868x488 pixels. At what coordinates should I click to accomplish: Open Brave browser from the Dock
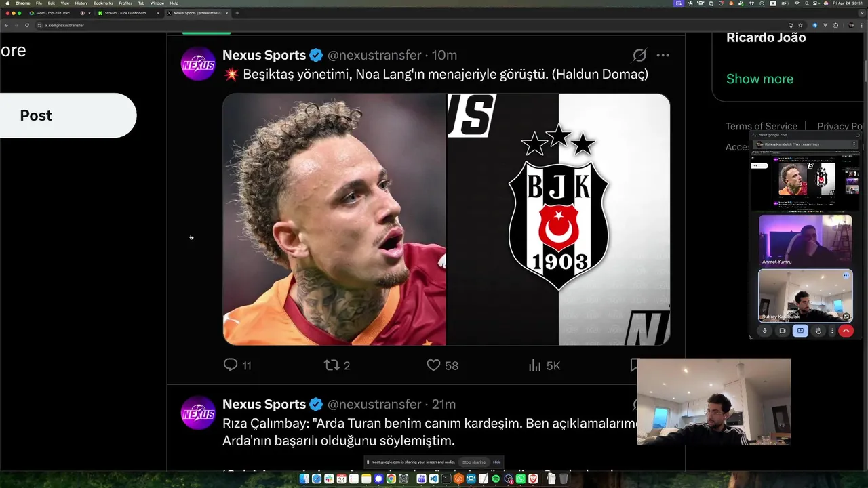pyautogui.click(x=533, y=479)
